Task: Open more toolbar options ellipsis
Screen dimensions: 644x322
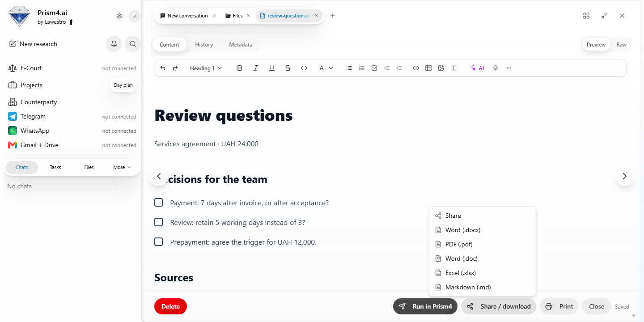Action: click(509, 68)
